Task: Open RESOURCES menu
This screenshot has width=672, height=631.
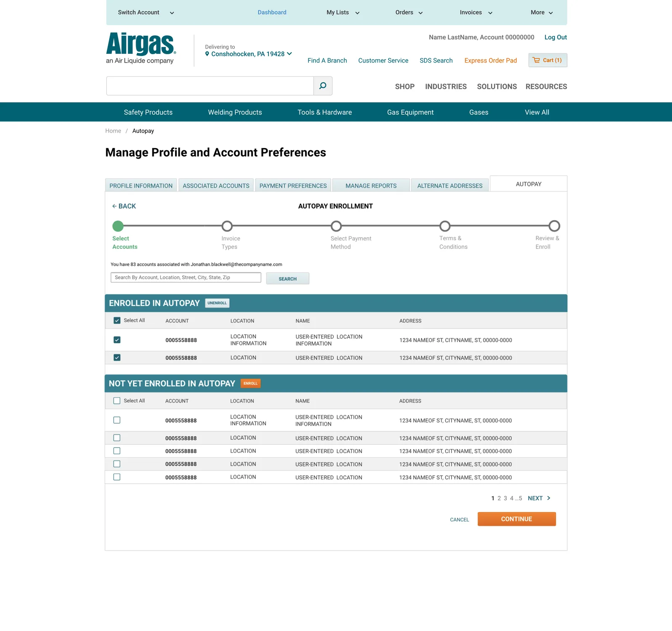Action: pyautogui.click(x=546, y=86)
